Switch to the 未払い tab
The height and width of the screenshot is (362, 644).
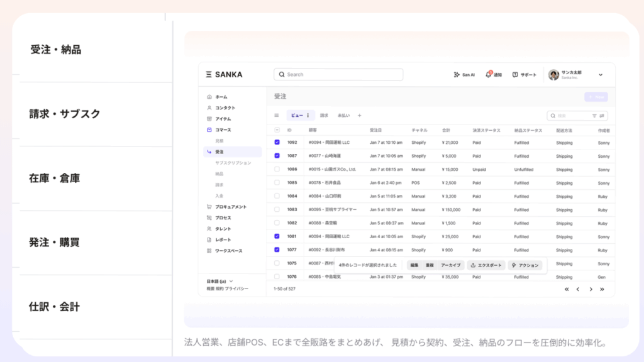(343, 116)
